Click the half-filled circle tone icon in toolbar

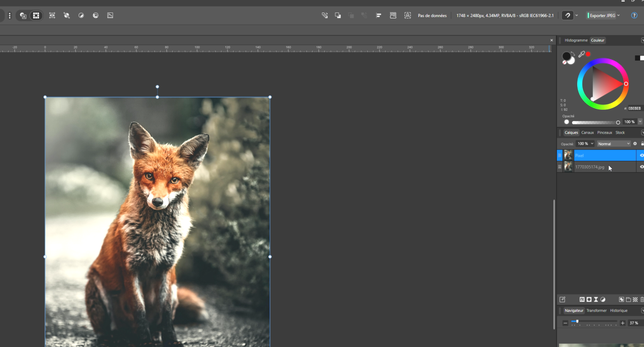pyautogui.click(x=81, y=16)
